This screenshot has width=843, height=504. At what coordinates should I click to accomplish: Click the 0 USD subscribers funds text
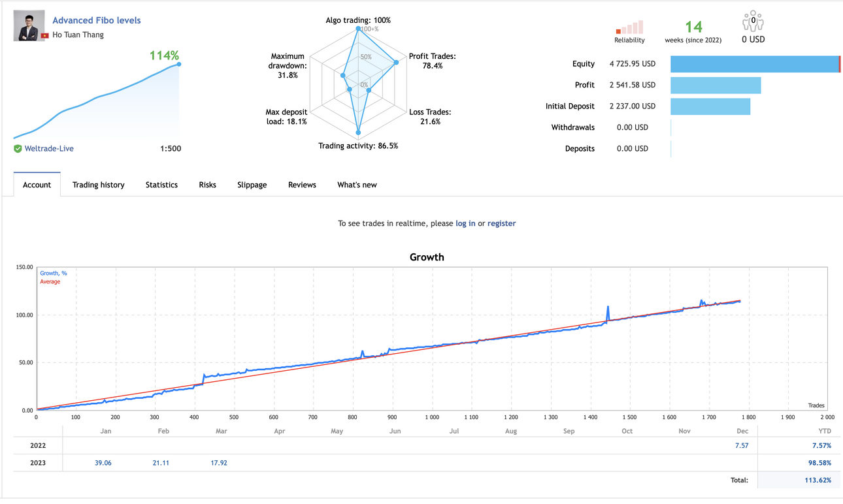coord(753,40)
